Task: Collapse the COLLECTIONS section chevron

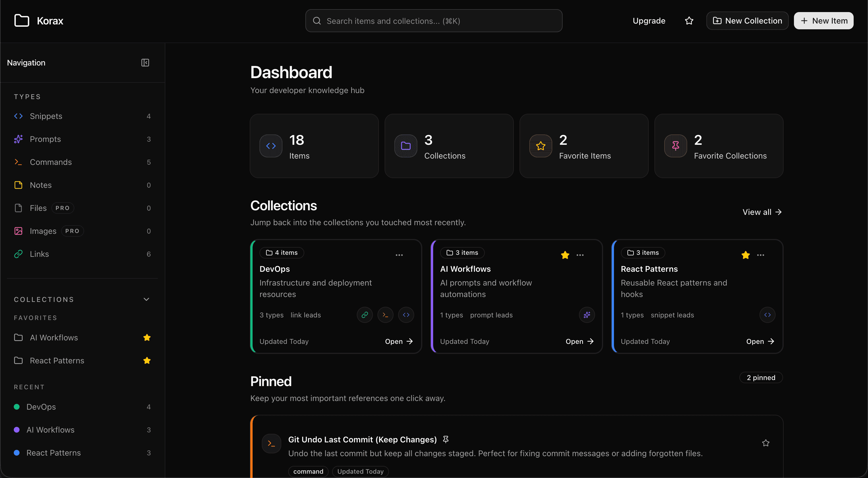Action: point(146,299)
